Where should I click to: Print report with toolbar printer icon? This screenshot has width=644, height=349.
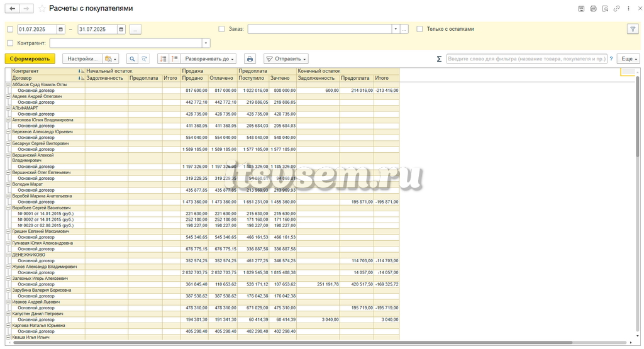pyautogui.click(x=250, y=58)
